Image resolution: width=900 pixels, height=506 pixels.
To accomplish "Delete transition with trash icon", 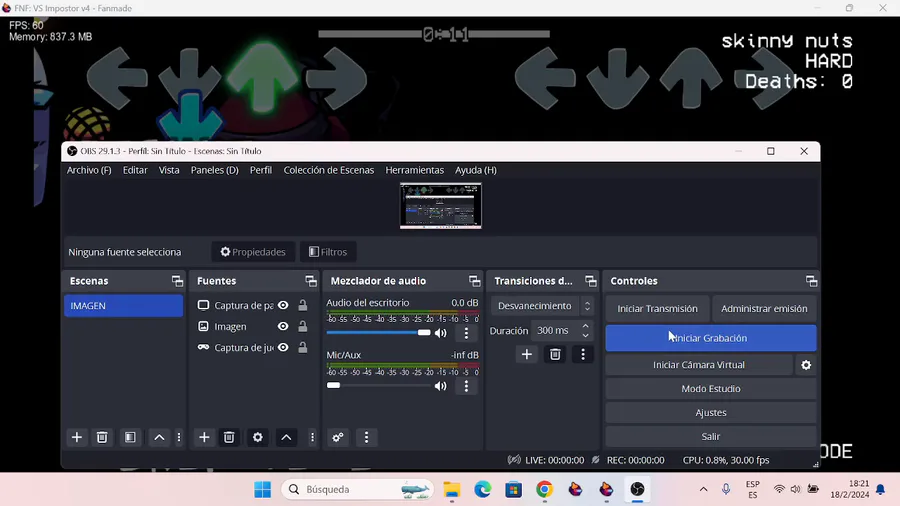I will pos(555,354).
